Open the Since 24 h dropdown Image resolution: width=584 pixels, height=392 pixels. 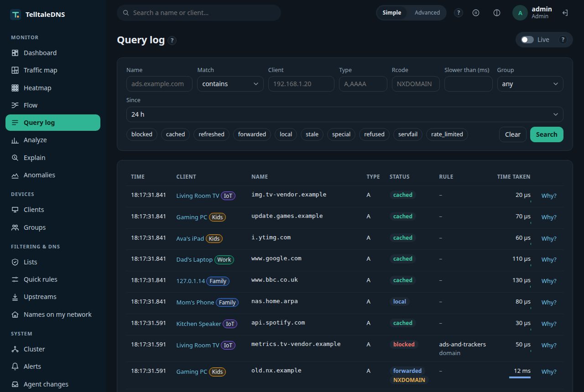point(345,114)
